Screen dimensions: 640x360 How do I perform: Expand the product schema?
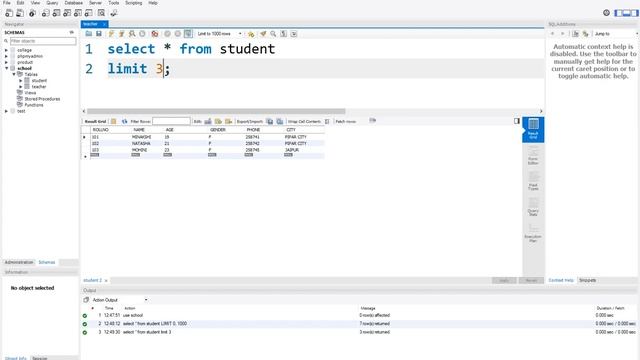tap(6, 62)
